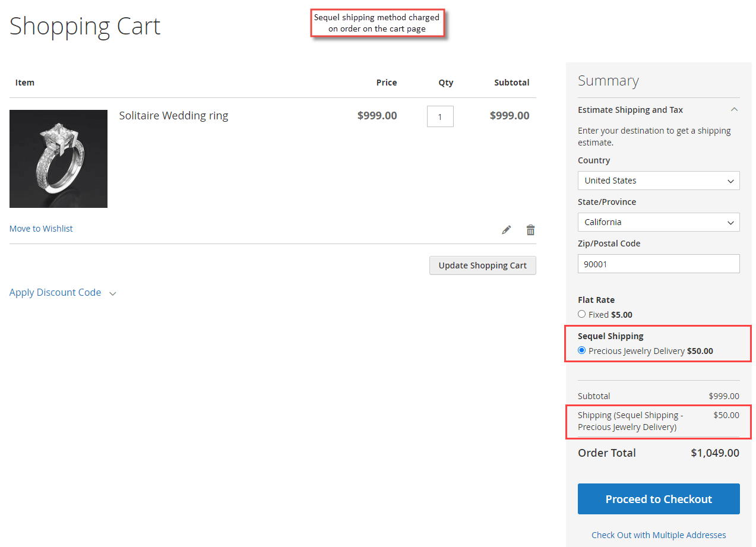Select the Precious Jewelry Delivery shipping option
This screenshot has width=756, height=547.
(x=581, y=350)
